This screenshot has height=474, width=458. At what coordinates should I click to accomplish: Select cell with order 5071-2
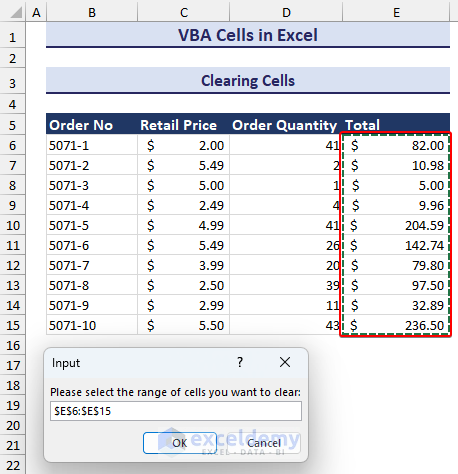click(x=92, y=165)
